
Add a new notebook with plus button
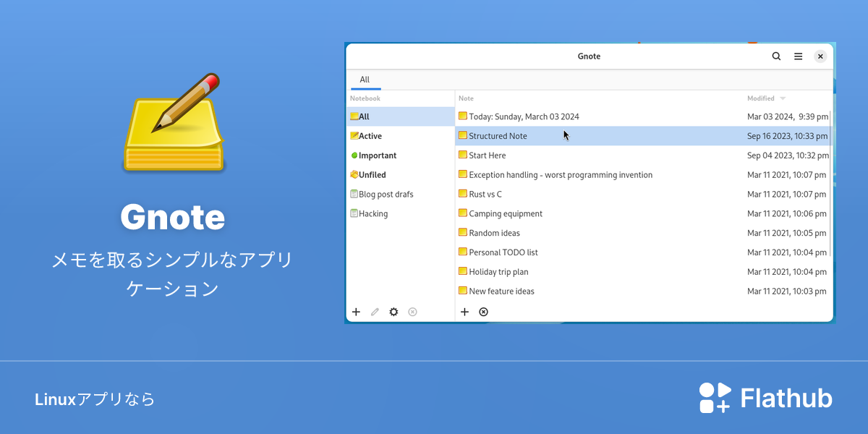click(x=356, y=312)
